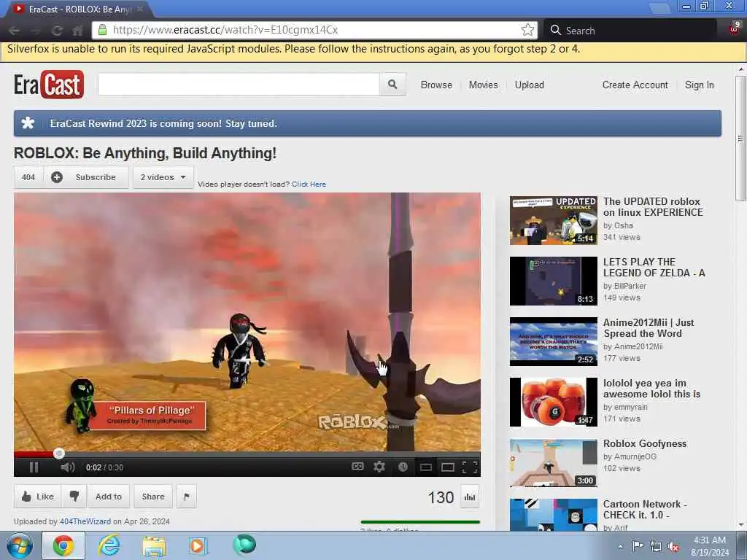Pause the video playback

click(34, 467)
